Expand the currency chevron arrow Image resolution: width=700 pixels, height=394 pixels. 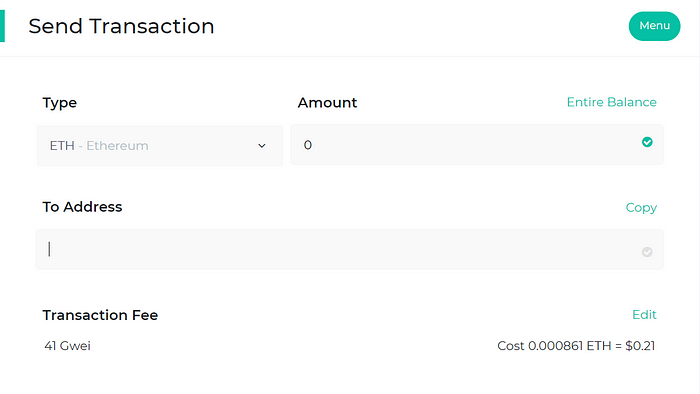coord(262,146)
